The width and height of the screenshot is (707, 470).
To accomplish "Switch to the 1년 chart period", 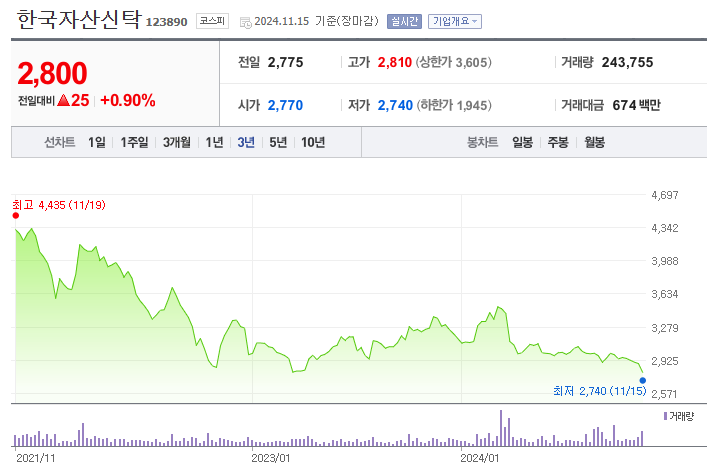I will pos(214,143).
